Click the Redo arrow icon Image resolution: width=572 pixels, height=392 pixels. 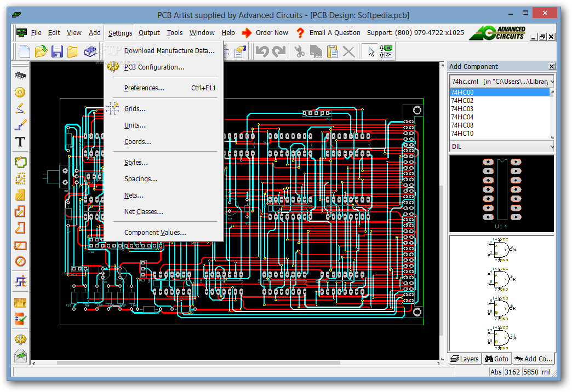click(x=279, y=51)
